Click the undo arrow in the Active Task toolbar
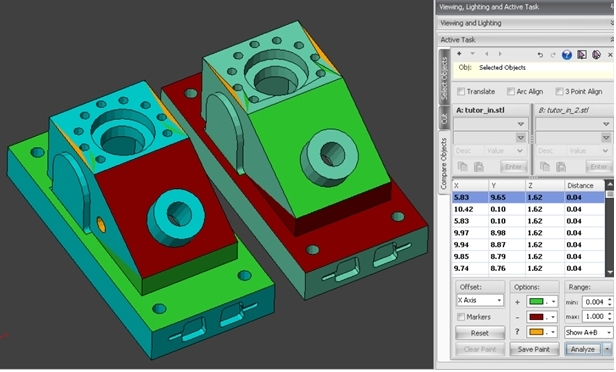616x372 pixels. (540, 55)
